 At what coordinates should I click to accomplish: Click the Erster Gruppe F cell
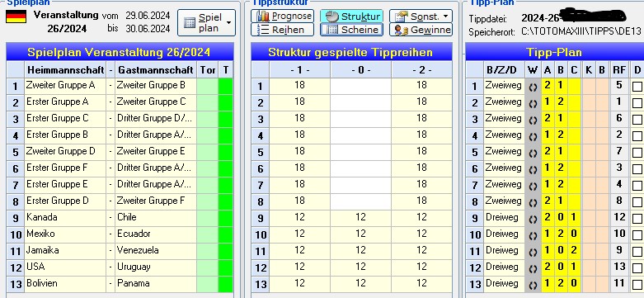click(65, 168)
